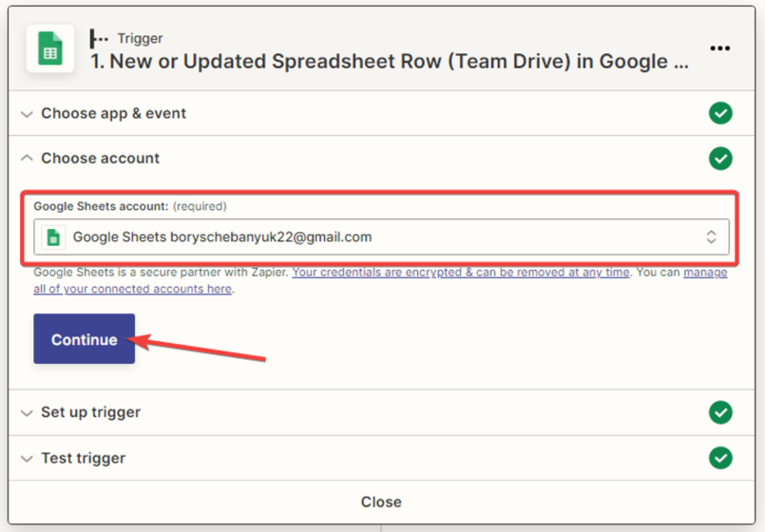The image size is (765, 532).
Task: Expand the Set up trigger chevron
Action: (27, 413)
